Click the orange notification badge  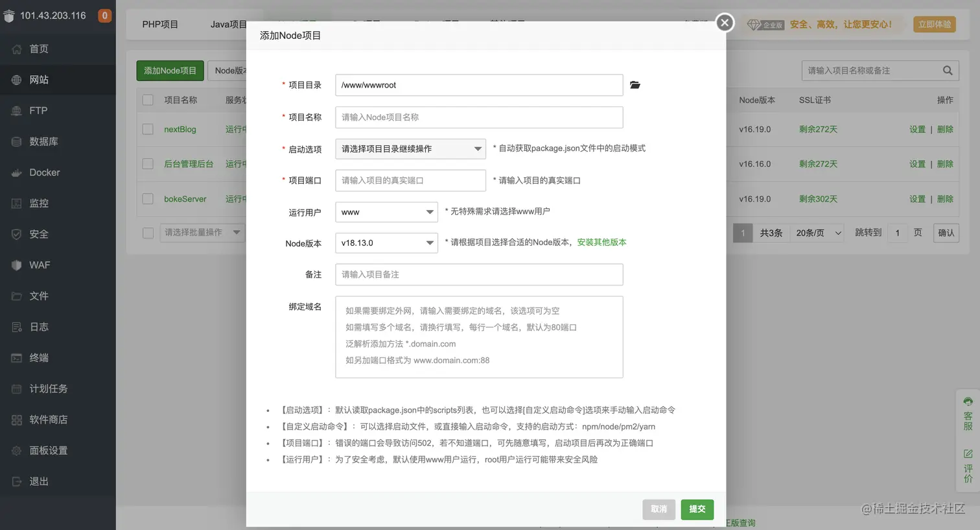pyautogui.click(x=104, y=16)
